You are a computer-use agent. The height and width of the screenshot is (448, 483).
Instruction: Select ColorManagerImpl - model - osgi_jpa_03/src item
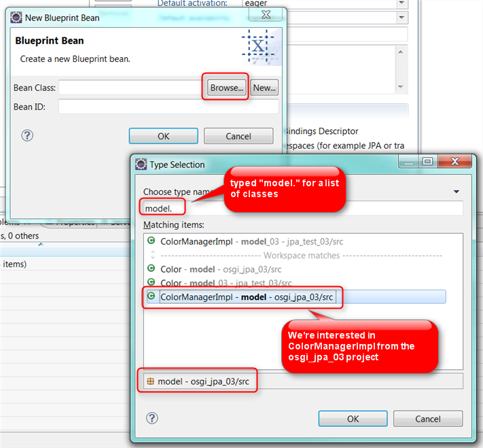[x=247, y=297]
